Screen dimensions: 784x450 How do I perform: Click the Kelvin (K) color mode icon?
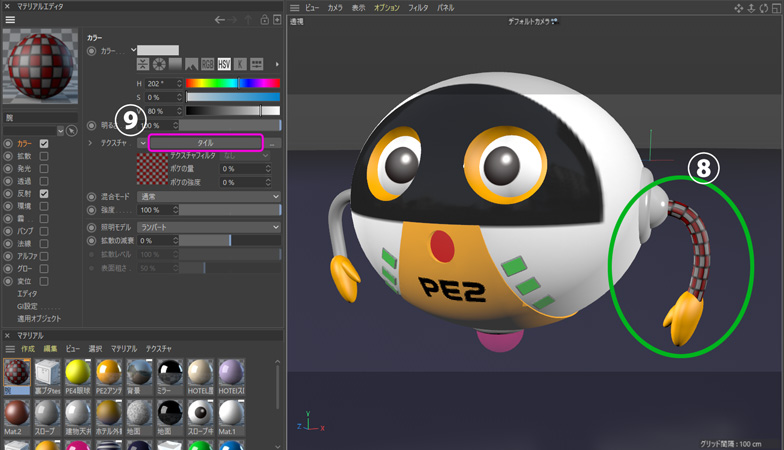coord(240,64)
